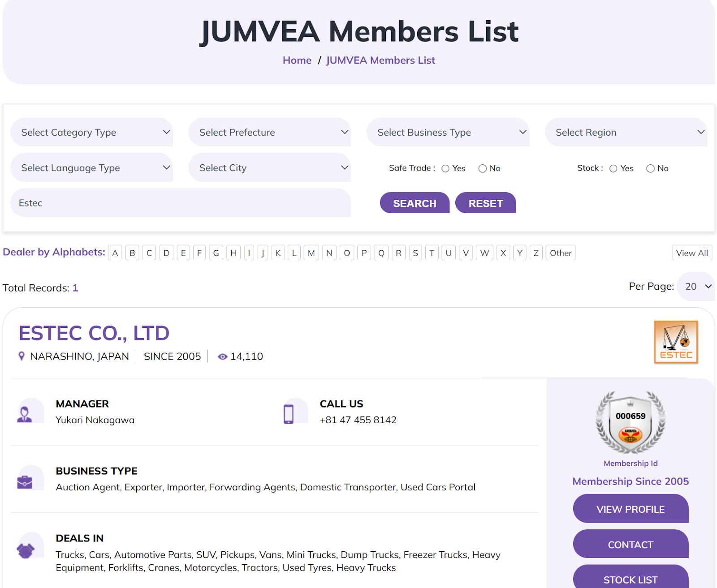717x588 pixels.
Task: Filter dealers by letter W
Action: coord(484,253)
